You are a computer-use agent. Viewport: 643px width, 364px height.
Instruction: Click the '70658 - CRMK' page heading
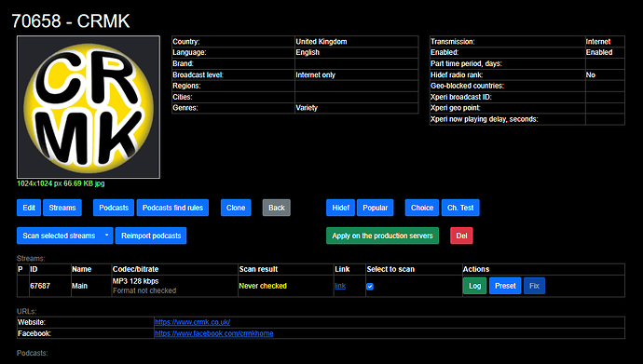71,20
